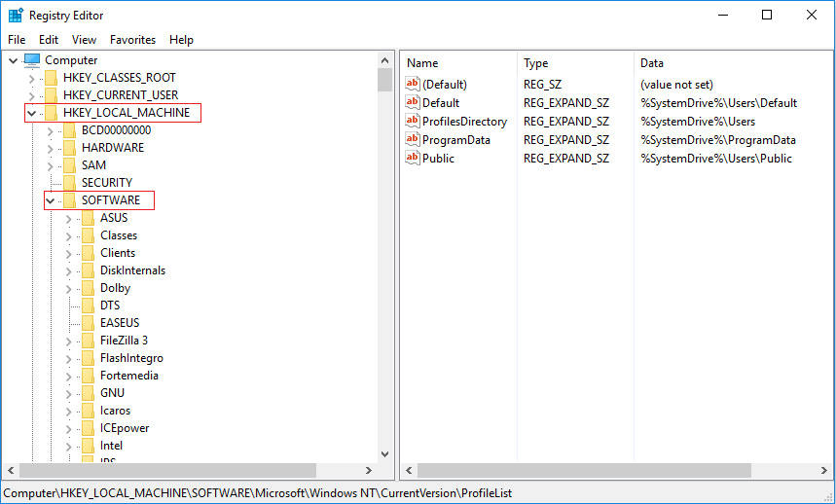Select the SECURITY key in tree

[x=106, y=183]
